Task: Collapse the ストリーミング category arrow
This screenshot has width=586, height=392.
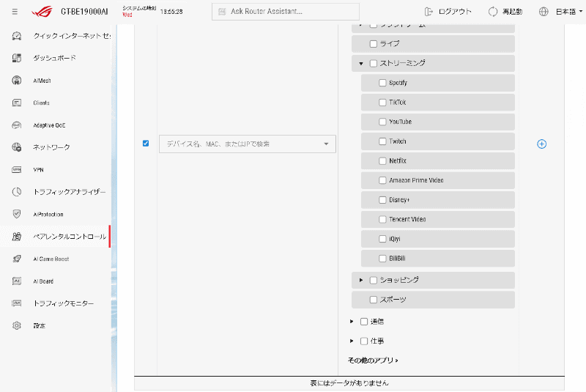Action: [x=361, y=64]
